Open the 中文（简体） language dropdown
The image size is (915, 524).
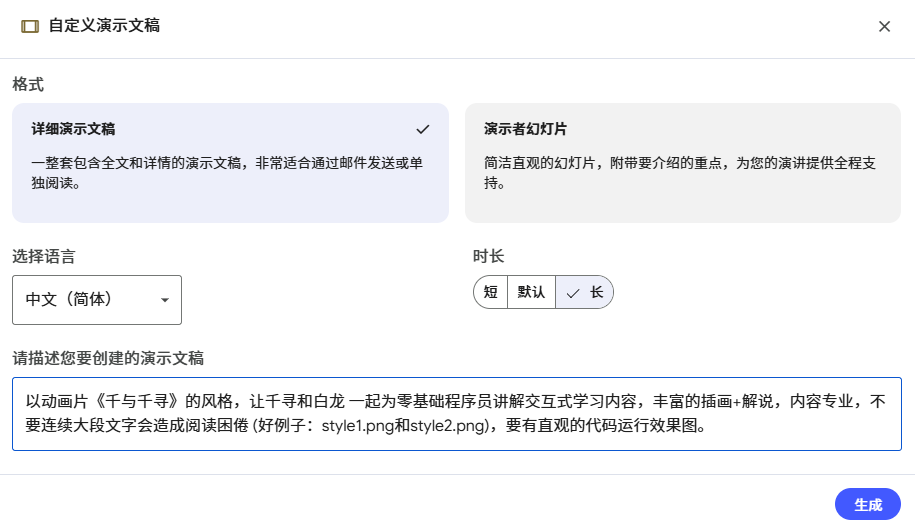coord(97,300)
